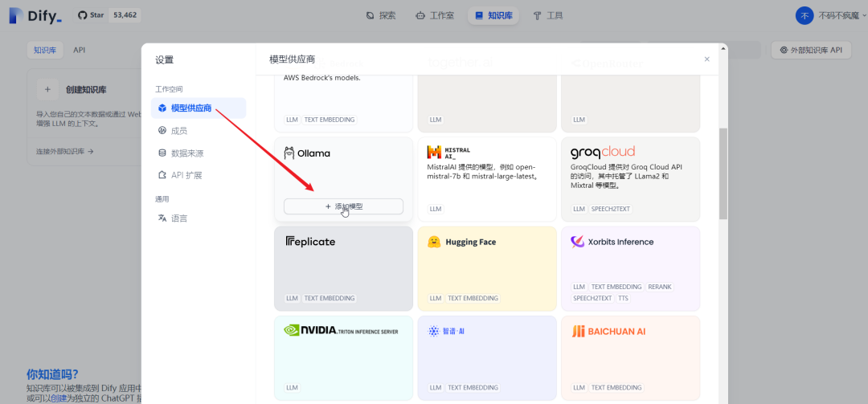Click the Mistral AI card description
Image resolution: width=868 pixels, height=404 pixels.
pos(481,172)
